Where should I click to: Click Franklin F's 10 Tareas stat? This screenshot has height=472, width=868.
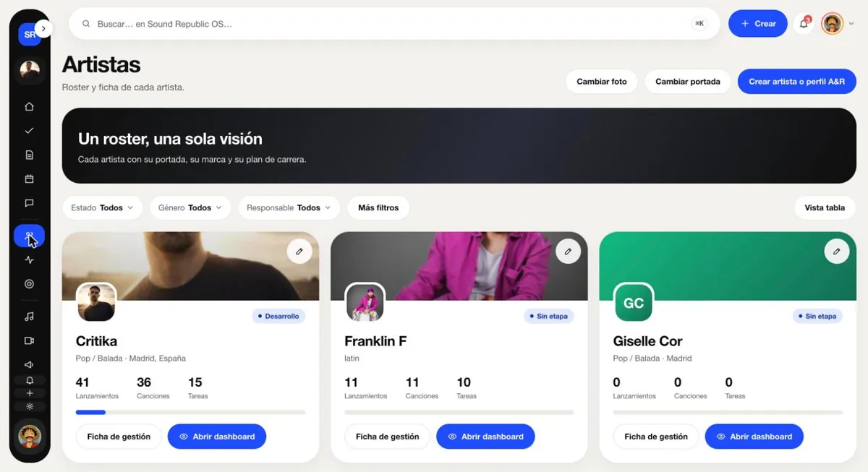[467, 388]
